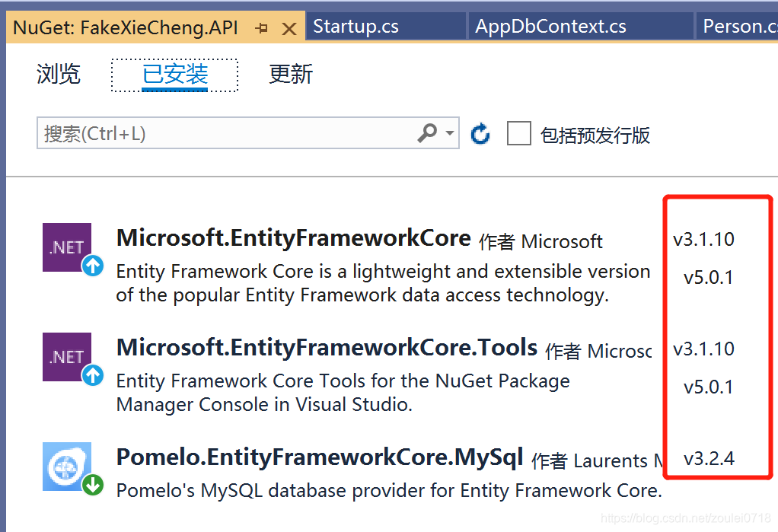Select the 已安装 tab
778x532 pixels.
(x=175, y=74)
